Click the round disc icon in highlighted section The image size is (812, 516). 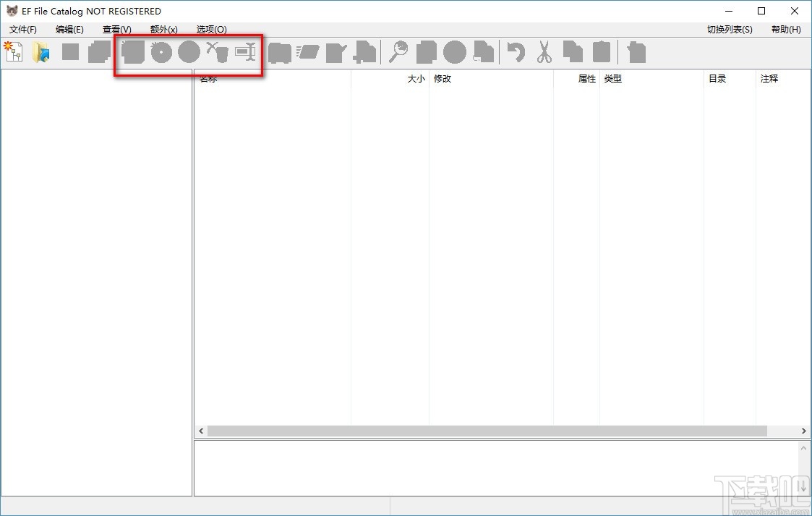point(189,51)
